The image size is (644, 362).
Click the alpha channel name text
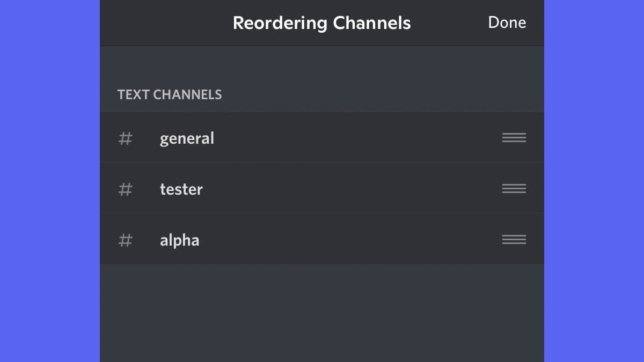point(179,240)
